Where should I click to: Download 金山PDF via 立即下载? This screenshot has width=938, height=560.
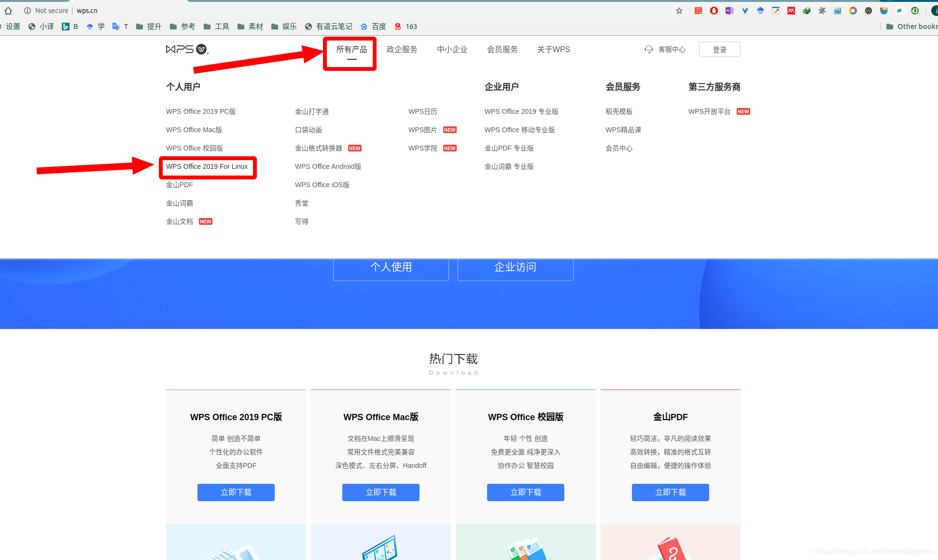671,492
